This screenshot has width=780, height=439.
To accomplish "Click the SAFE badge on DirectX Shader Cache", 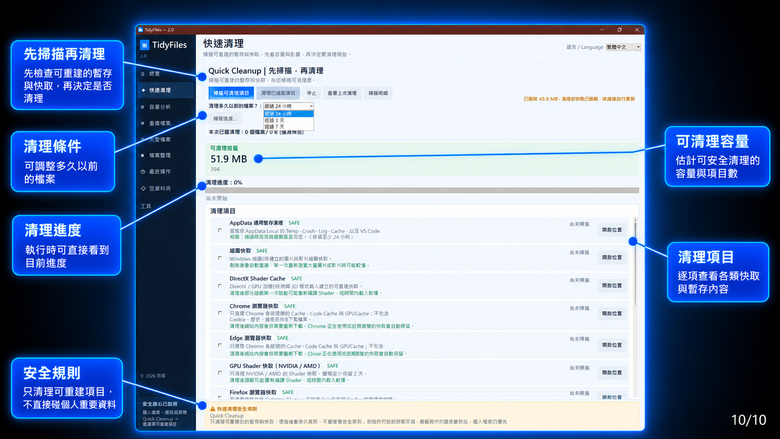I will point(296,279).
